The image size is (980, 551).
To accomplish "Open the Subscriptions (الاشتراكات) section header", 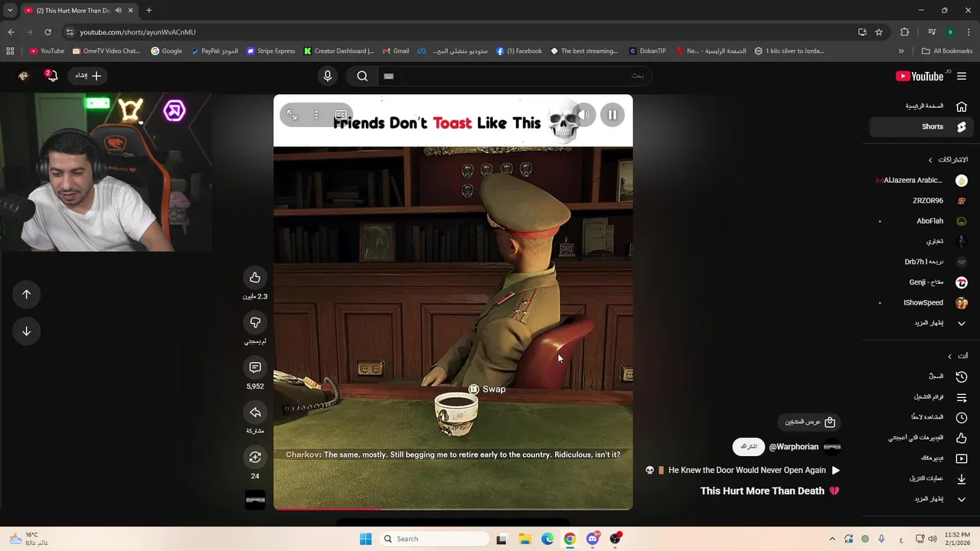I will [x=948, y=160].
